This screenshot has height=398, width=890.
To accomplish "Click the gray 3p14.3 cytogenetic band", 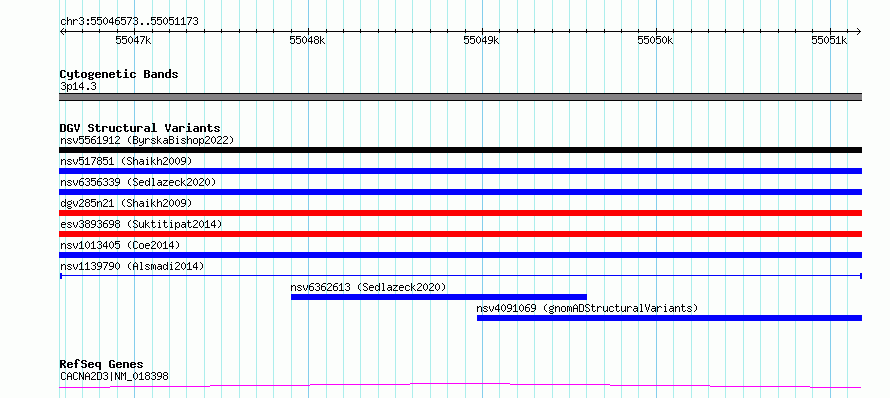I will pos(460,97).
